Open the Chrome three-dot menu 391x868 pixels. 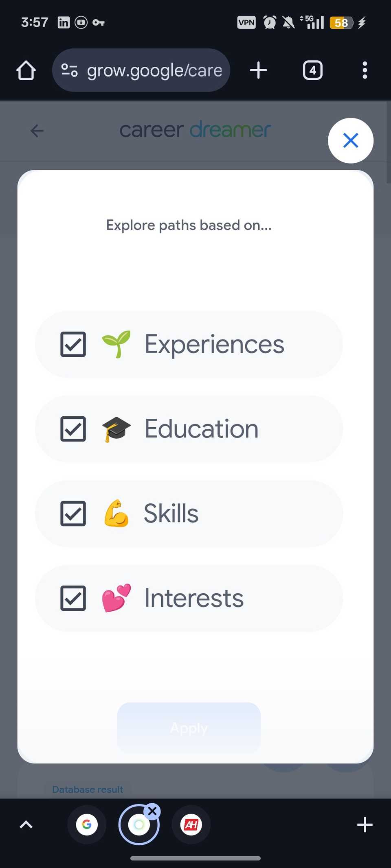(x=365, y=70)
